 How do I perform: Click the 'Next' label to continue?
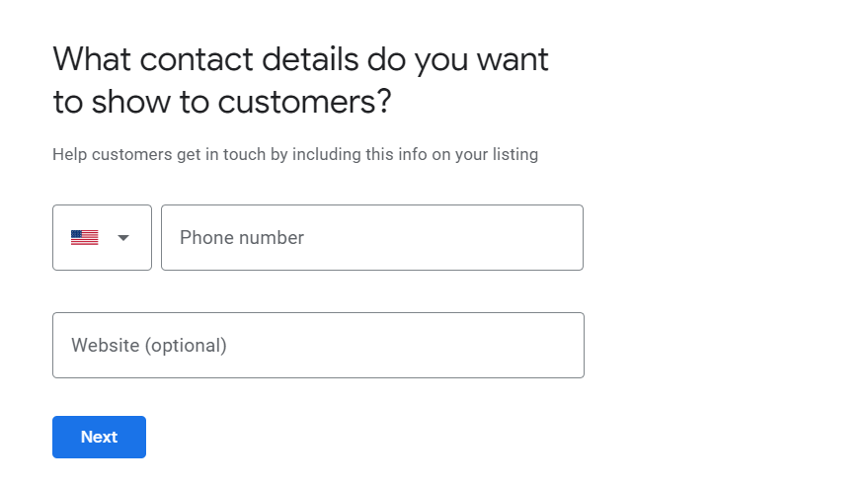[99, 437]
